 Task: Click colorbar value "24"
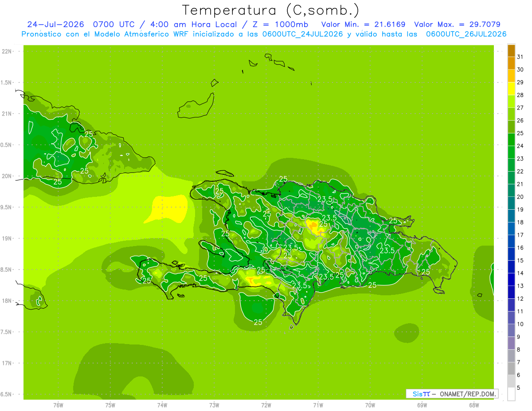click(x=520, y=146)
